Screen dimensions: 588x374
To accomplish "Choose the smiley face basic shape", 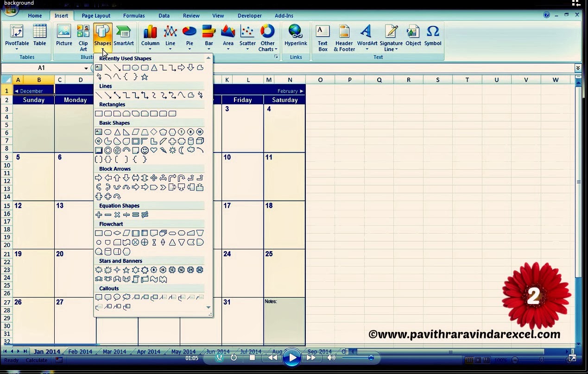I will [x=145, y=150].
